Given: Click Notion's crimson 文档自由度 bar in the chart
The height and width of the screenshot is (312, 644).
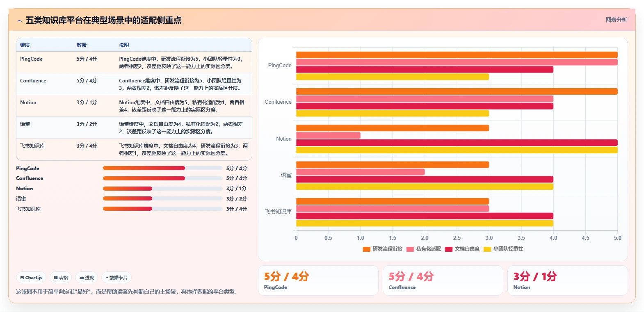Looking at the screenshot, I should point(457,143).
